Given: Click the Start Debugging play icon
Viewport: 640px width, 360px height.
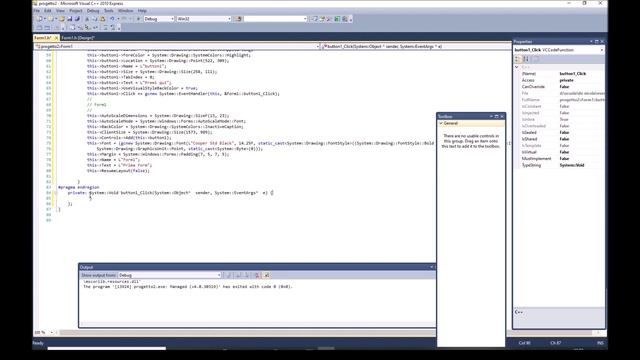Looking at the screenshot, I should click(138, 19).
